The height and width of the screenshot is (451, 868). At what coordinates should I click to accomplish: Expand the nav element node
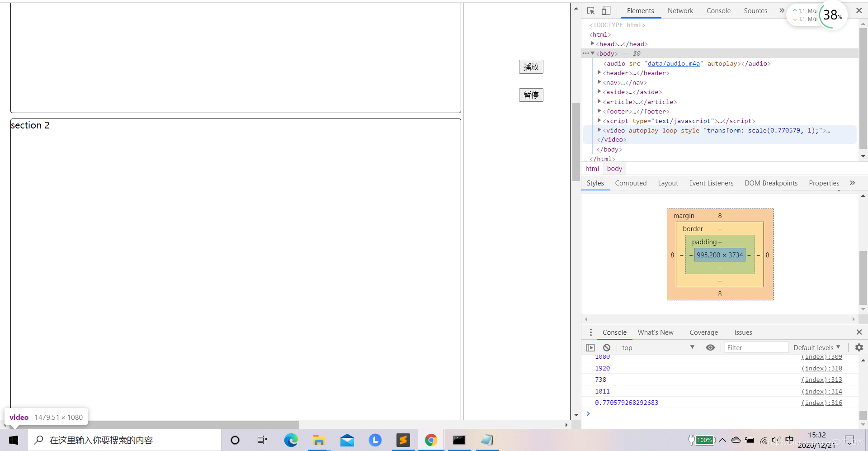coord(599,82)
